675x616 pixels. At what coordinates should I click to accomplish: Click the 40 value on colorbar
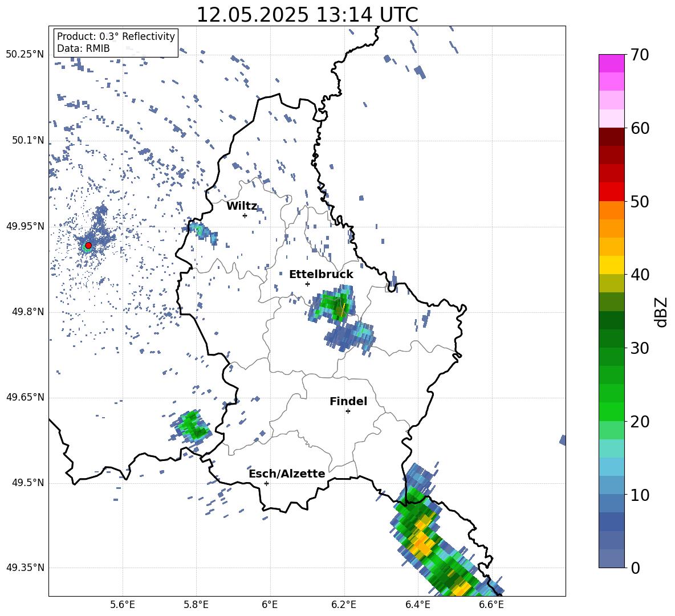tap(640, 275)
